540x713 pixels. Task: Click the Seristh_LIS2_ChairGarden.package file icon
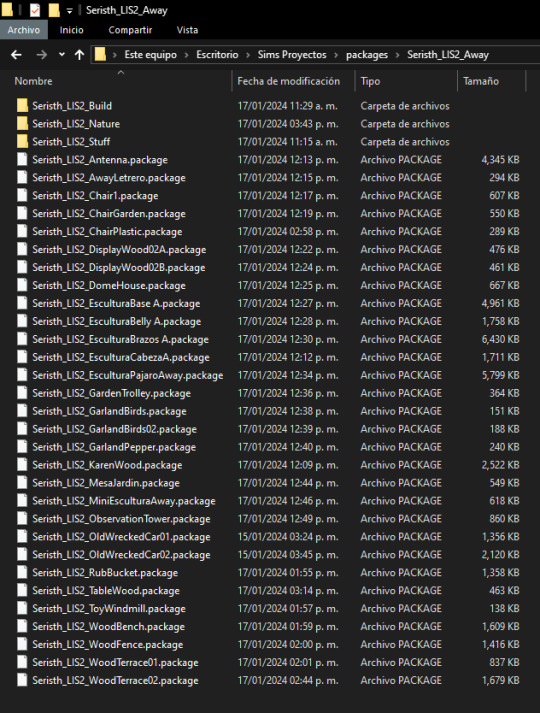coord(22,214)
